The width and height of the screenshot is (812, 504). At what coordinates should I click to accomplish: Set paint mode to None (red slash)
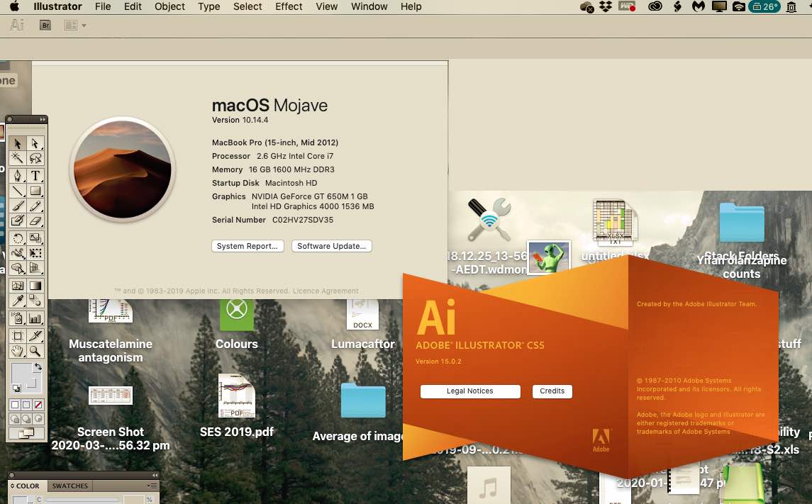(38, 405)
